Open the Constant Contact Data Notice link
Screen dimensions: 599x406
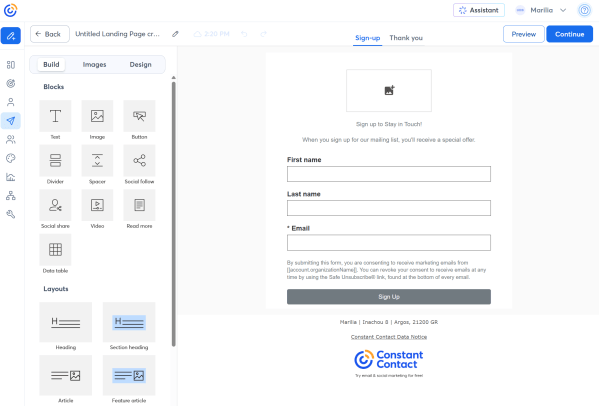(389, 337)
